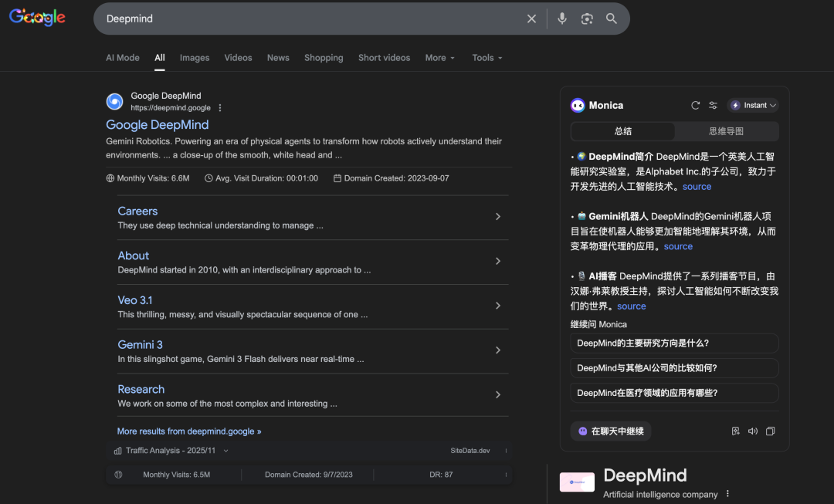Open the Careers sitelink

(x=137, y=211)
